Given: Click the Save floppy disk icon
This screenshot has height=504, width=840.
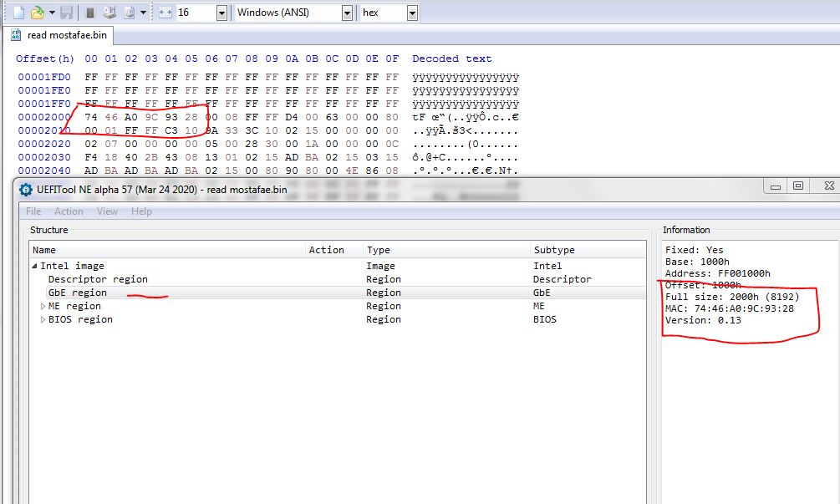Looking at the screenshot, I should click(66, 13).
